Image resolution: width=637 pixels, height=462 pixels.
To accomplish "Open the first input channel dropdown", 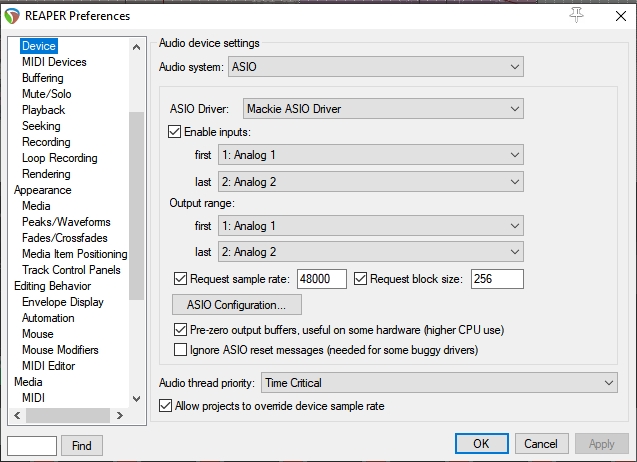I will coord(370,155).
